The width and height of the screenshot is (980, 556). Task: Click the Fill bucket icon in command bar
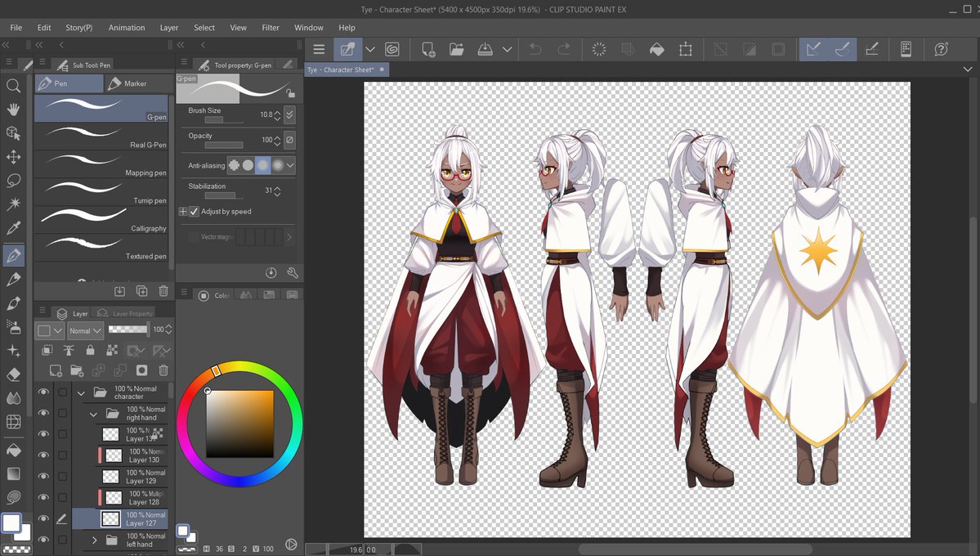(x=657, y=49)
